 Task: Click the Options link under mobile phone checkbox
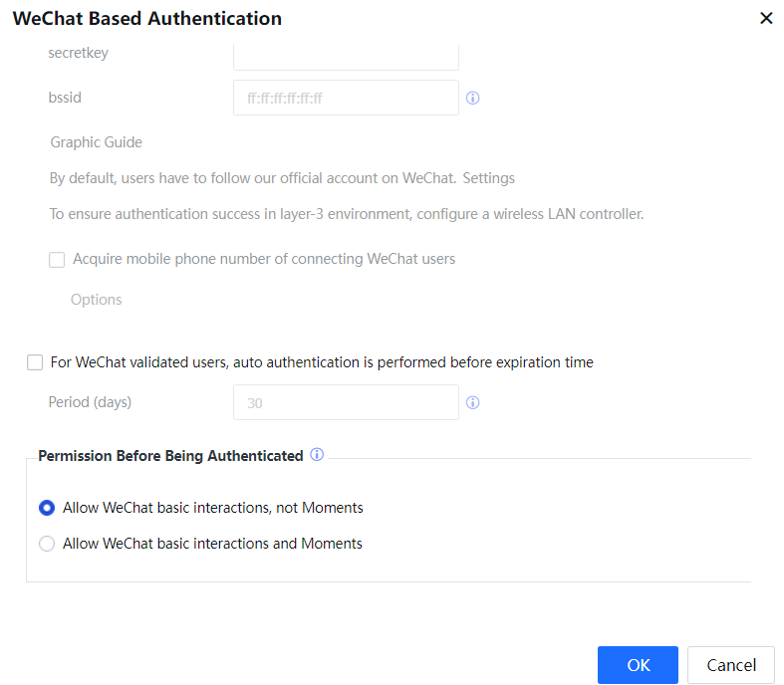tap(97, 300)
